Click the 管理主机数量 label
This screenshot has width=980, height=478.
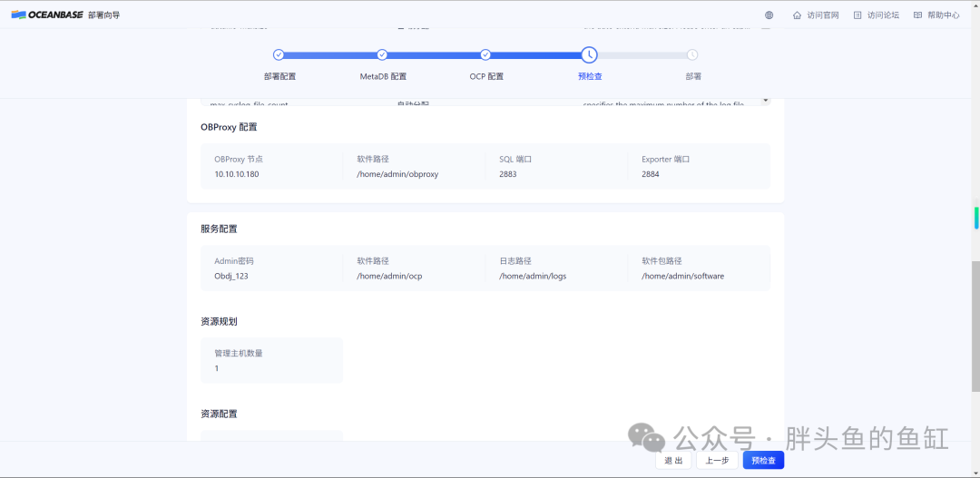click(x=239, y=353)
